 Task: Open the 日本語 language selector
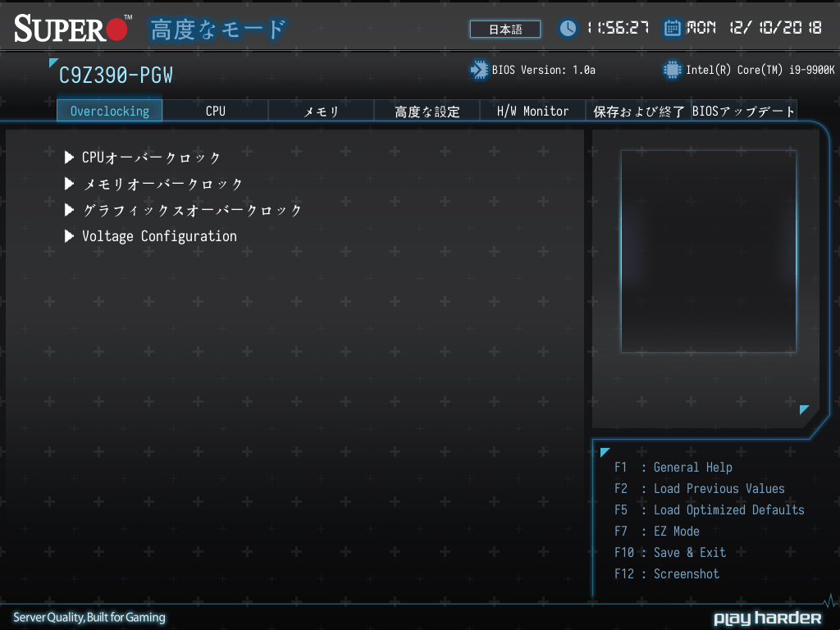click(505, 29)
